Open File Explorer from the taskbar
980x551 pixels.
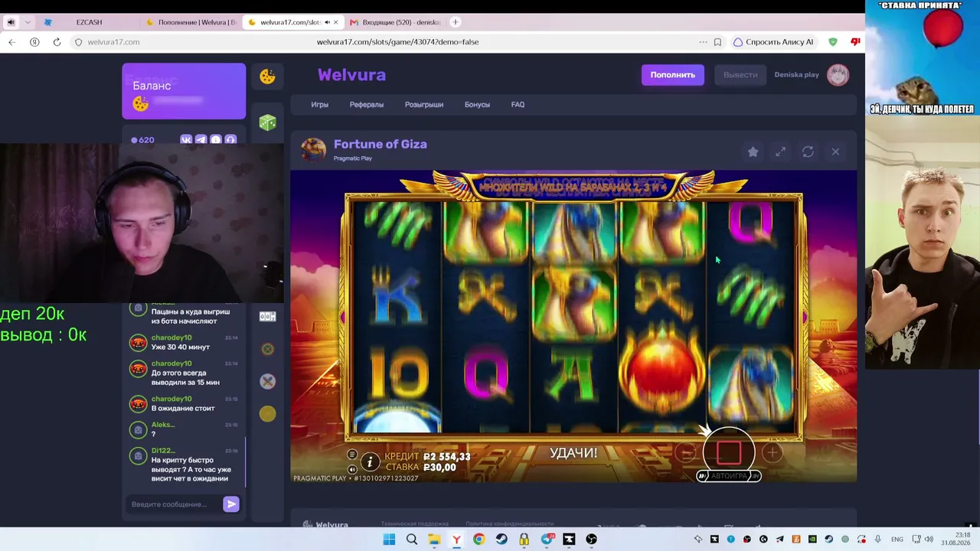(x=434, y=540)
